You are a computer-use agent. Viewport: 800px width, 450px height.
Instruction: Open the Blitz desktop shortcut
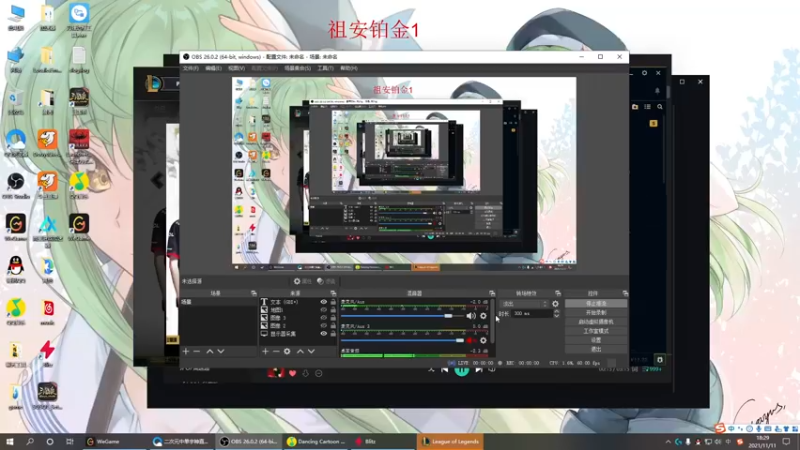click(47, 354)
